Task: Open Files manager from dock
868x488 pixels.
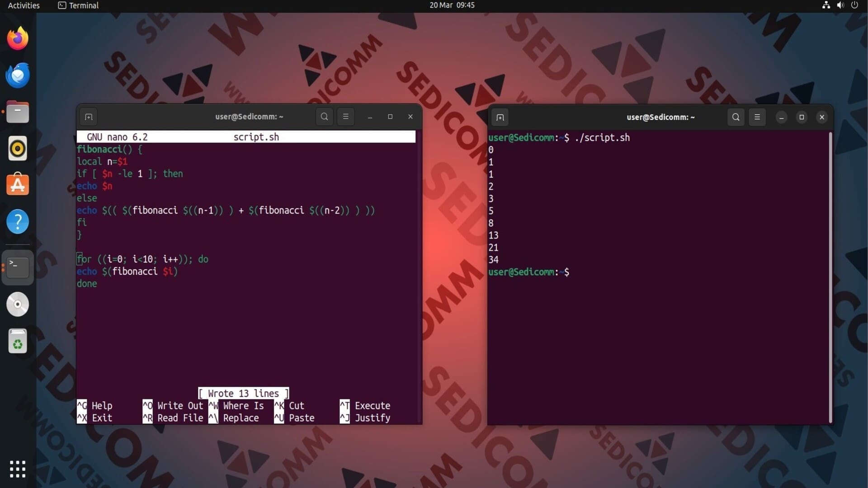Action: click(x=18, y=112)
